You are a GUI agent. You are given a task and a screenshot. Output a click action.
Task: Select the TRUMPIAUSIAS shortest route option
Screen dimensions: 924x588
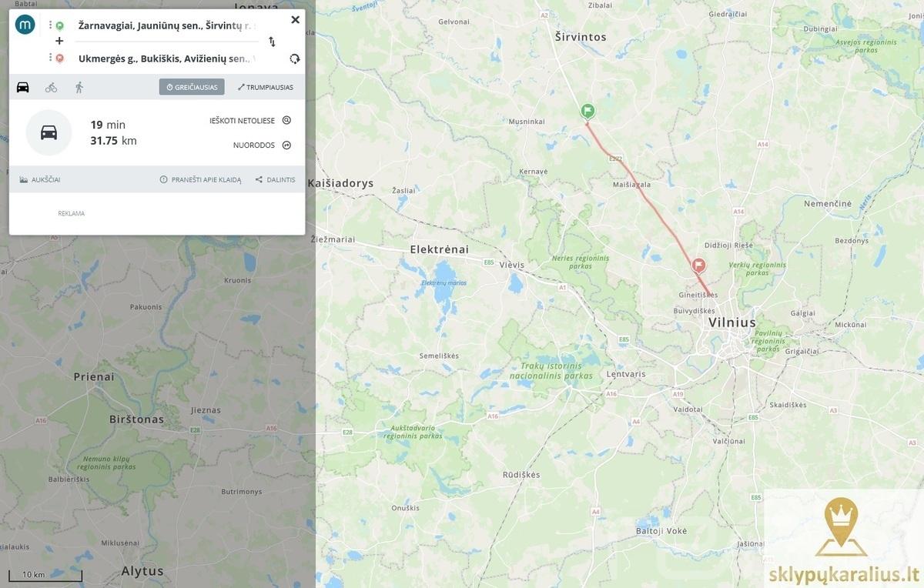(266, 87)
